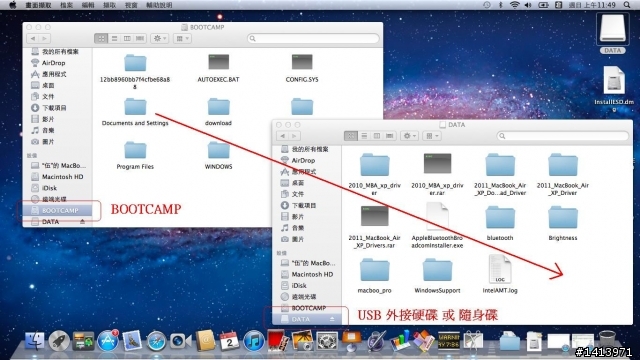
Task: Select the 2011_MacBook_Air_XP_Drivers.rar file
Action: 374,227
